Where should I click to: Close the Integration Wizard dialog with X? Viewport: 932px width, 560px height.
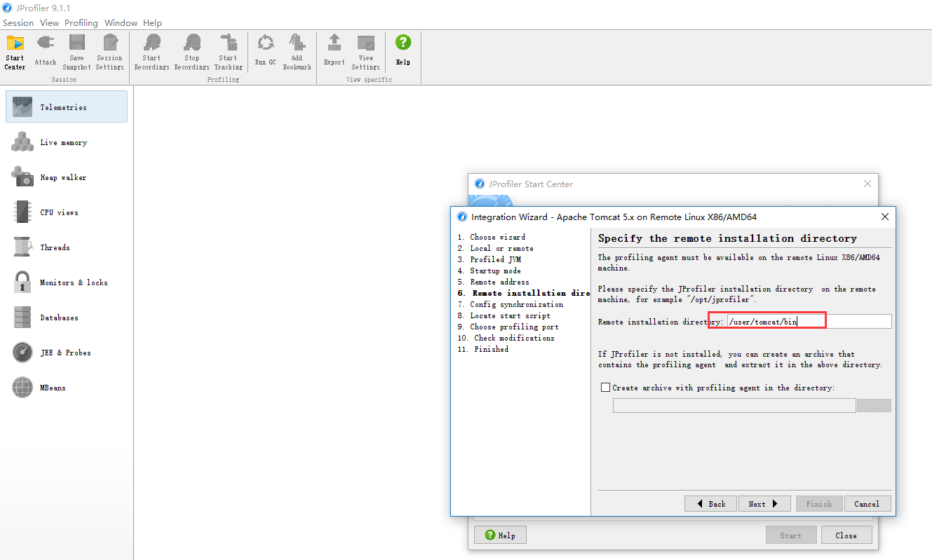coord(884,217)
